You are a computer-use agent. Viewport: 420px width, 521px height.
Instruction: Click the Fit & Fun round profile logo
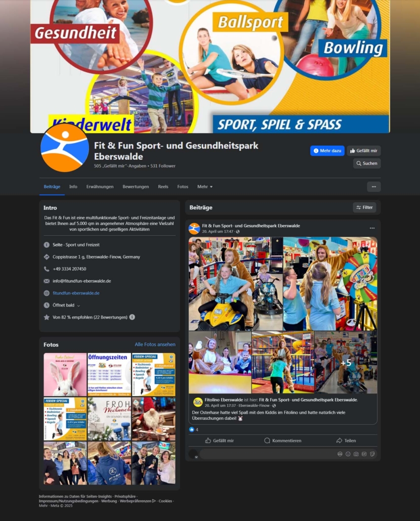(64, 148)
